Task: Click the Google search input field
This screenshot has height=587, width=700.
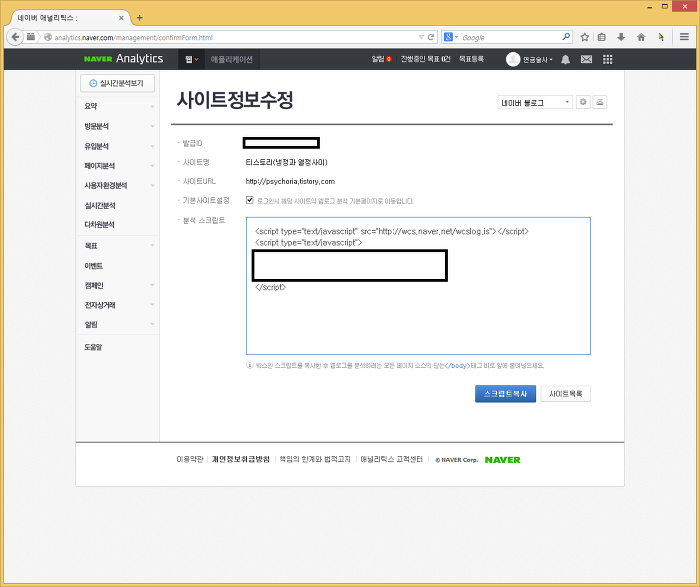Action: tap(509, 37)
